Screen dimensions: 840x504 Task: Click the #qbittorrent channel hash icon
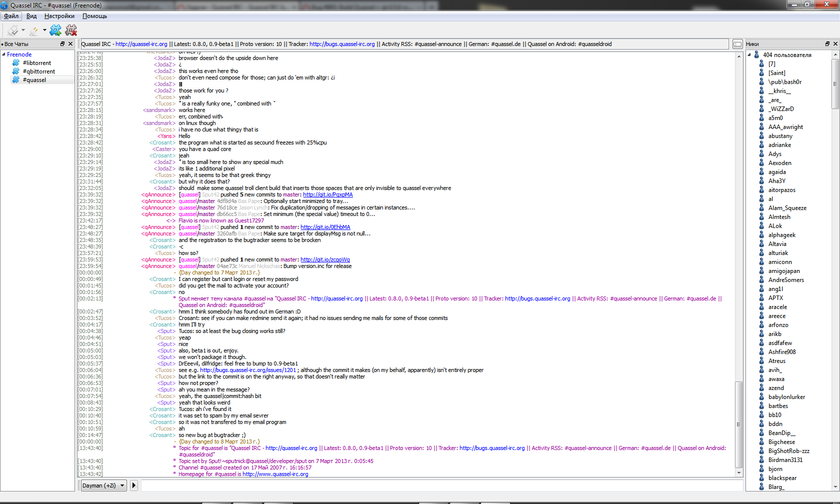click(16, 71)
